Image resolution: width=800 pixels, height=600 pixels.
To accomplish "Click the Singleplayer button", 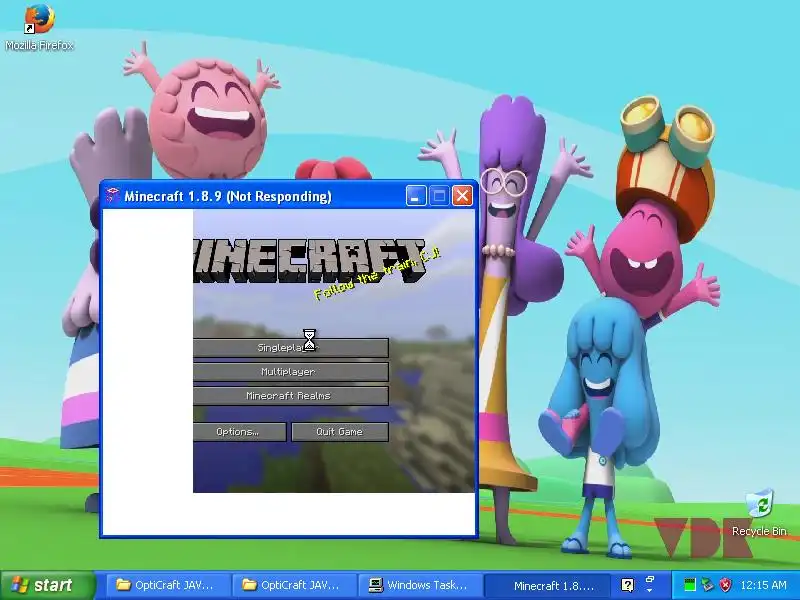I will [x=290, y=348].
